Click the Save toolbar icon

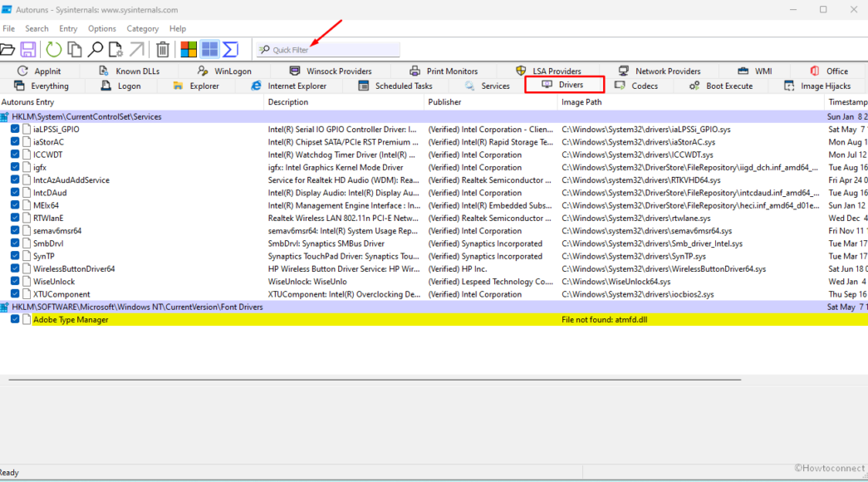[x=28, y=50]
